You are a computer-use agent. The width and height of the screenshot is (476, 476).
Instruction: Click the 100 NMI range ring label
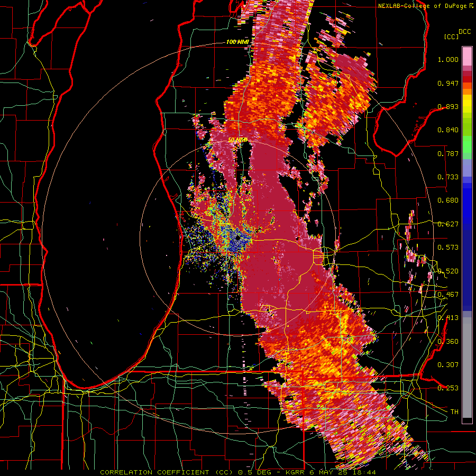pyautogui.click(x=237, y=42)
